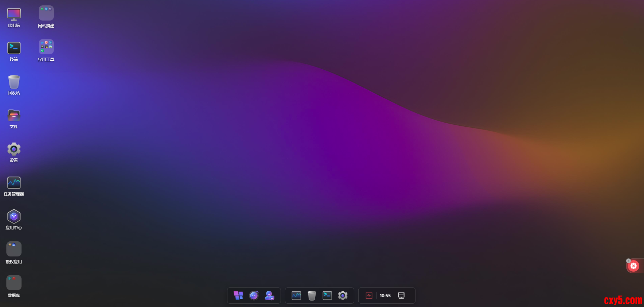Open the 授权应用 licensed apps

click(x=13, y=248)
